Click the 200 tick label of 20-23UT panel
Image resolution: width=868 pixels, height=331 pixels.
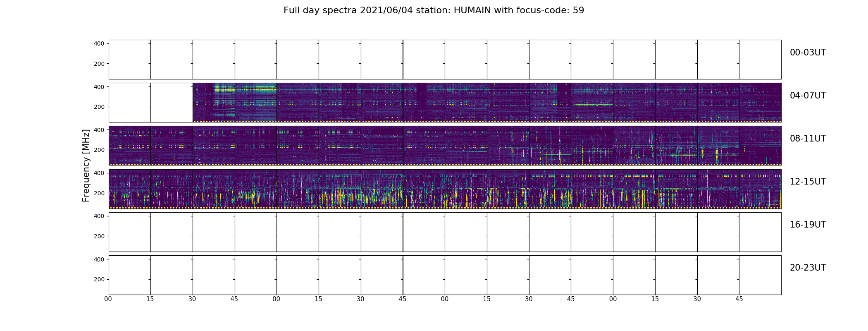99,279
